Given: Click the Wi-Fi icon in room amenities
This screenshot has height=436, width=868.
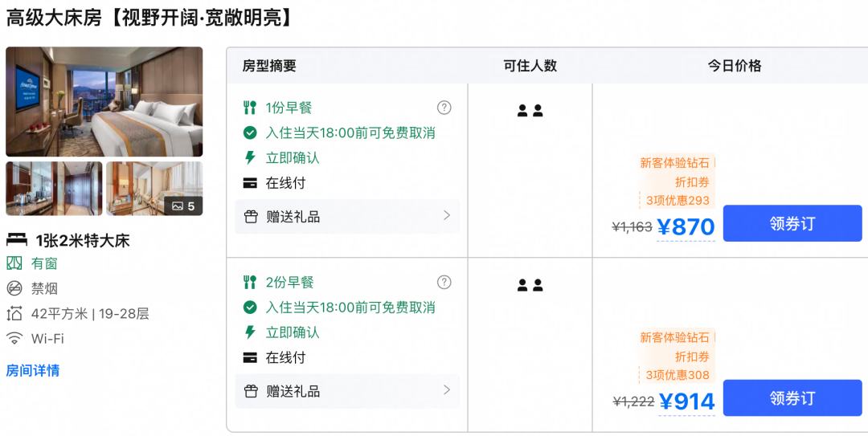Looking at the screenshot, I should tap(14, 338).
